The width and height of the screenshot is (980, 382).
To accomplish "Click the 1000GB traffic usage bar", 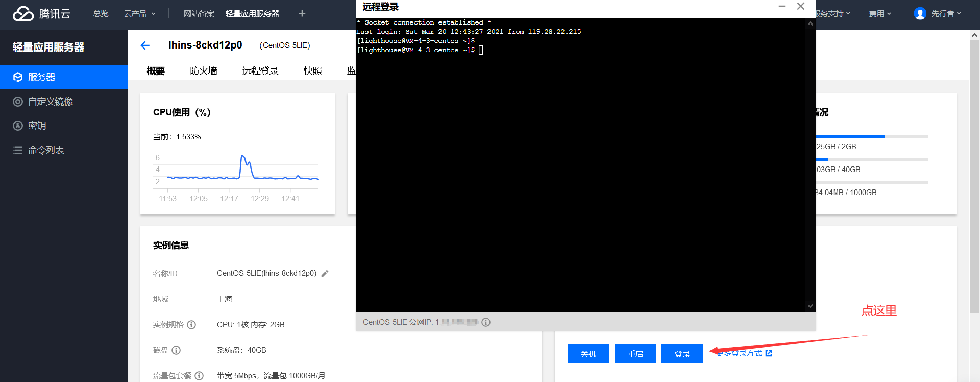I will (x=872, y=182).
